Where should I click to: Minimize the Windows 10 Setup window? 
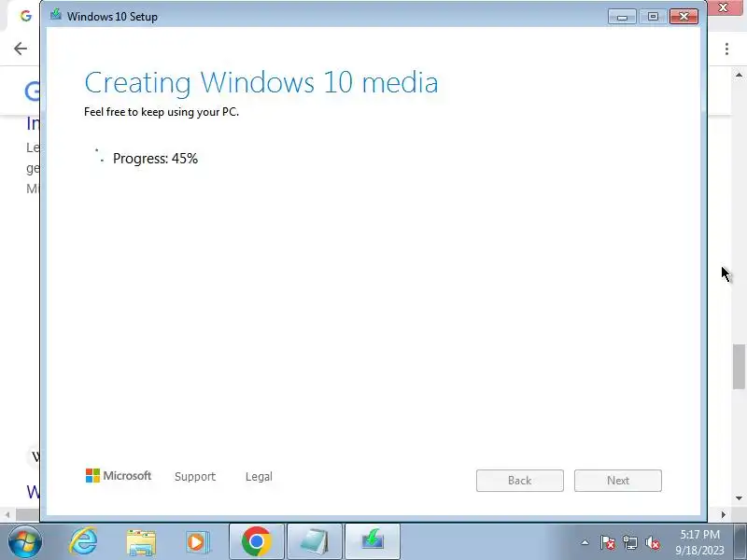pos(622,17)
